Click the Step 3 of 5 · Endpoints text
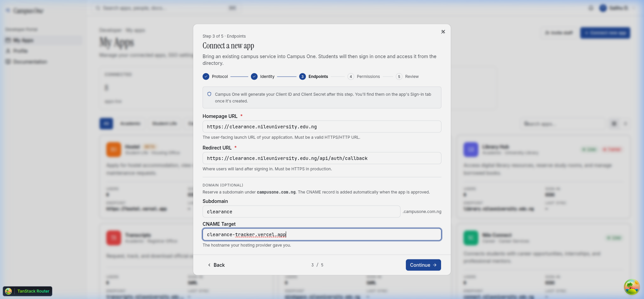The height and width of the screenshot is (299, 644). click(224, 36)
